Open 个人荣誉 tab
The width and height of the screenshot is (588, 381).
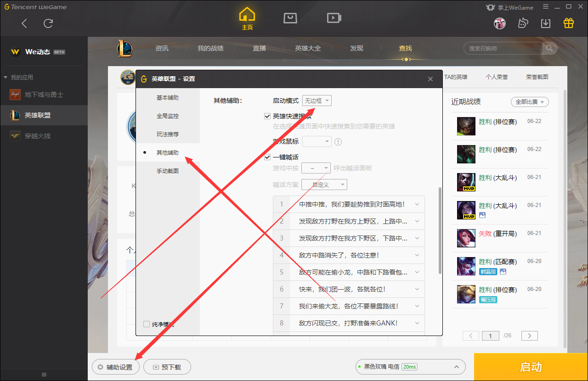pyautogui.click(x=497, y=77)
